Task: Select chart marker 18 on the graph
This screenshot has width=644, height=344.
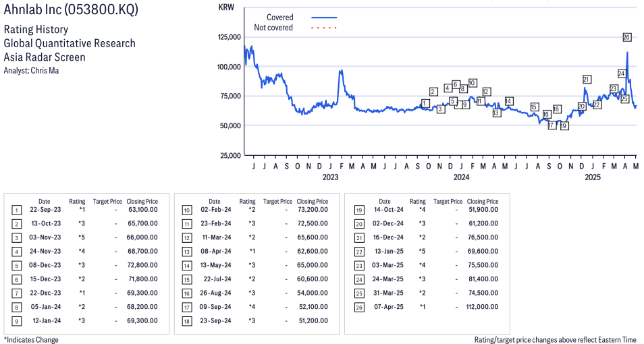Action: [556, 109]
